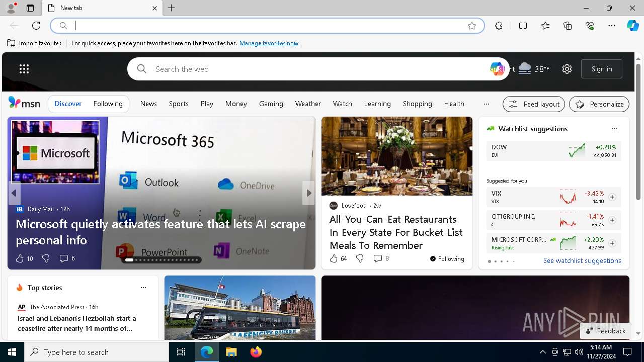The image size is (644, 362).
Task: Enable split screen view
Action: pos(523,26)
